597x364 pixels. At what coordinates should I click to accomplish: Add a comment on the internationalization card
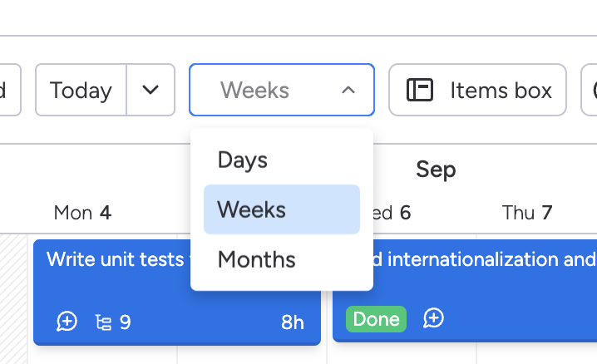[433, 318]
